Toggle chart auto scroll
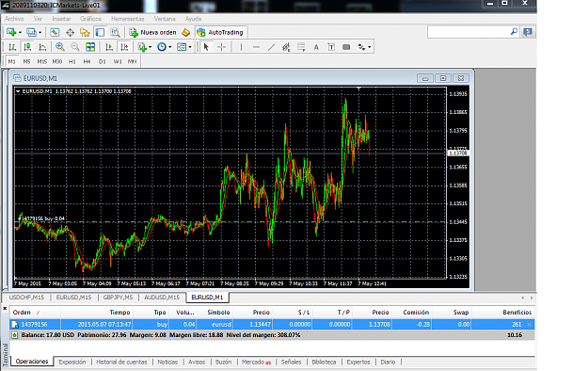The image size is (588, 371). pos(109,47)
